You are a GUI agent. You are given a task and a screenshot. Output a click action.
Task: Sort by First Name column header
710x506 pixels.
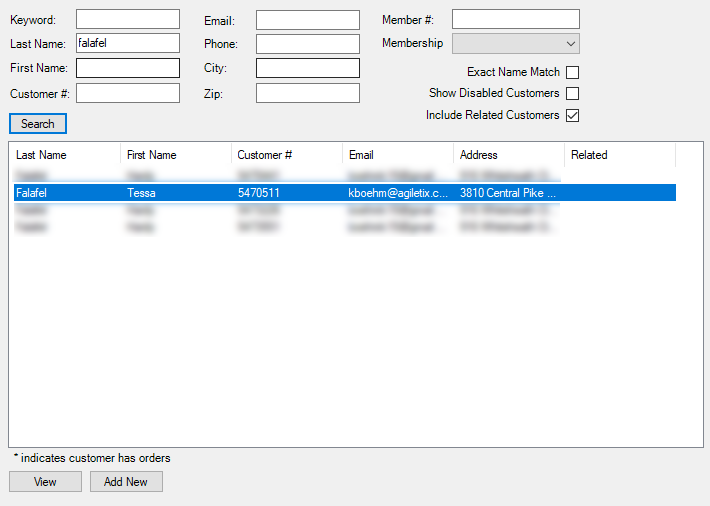(x=175, y=155)
